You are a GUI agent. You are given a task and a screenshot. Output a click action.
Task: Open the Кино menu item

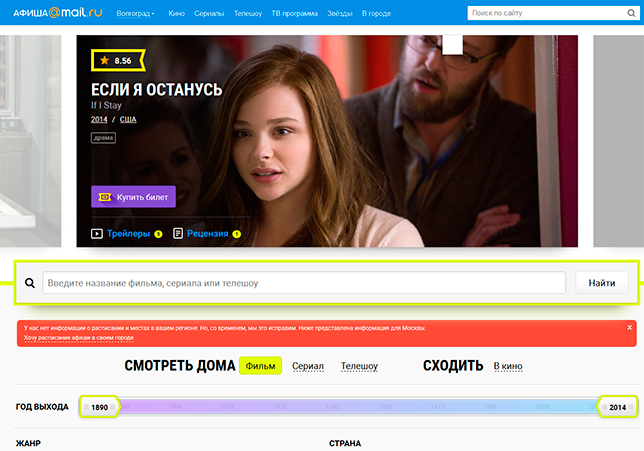[177, 14]
